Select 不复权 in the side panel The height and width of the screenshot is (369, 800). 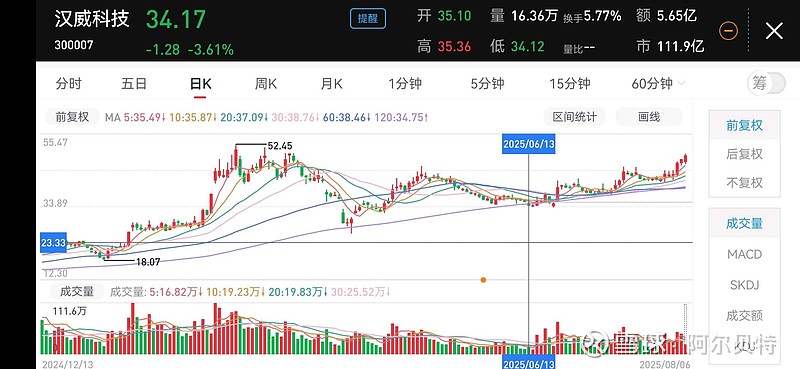[x=744, y=183]
